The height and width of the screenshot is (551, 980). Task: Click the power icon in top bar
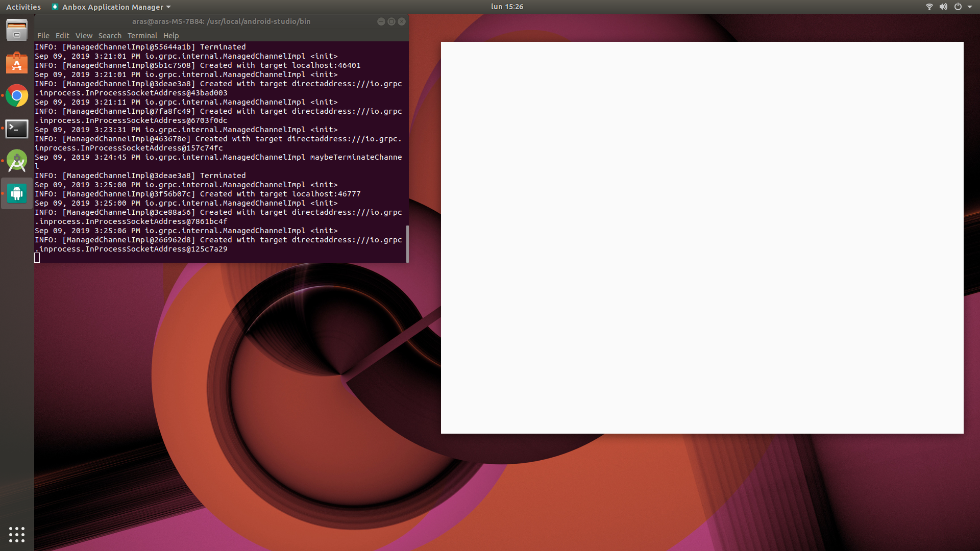click(x=958, y=7)
